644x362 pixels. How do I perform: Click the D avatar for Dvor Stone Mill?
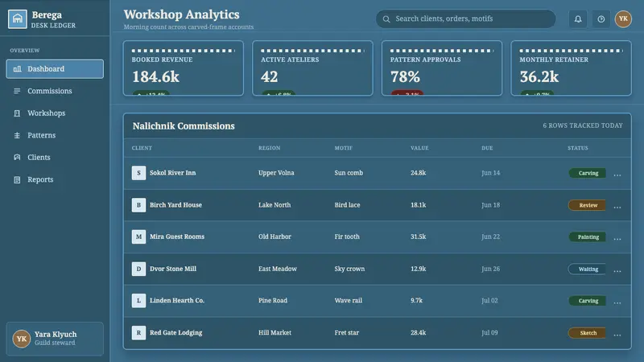[x=138, y=269]
